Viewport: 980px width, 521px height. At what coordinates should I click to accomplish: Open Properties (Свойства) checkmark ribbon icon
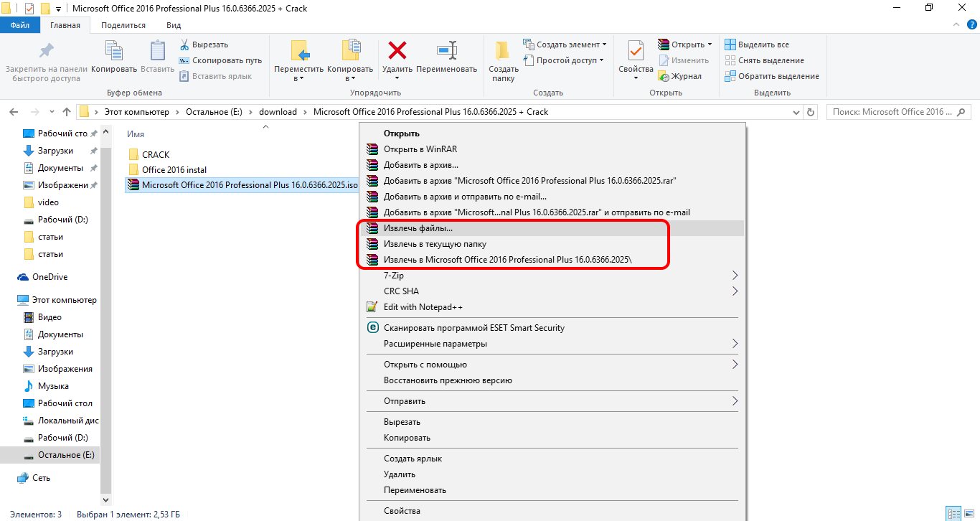point(636,52)
